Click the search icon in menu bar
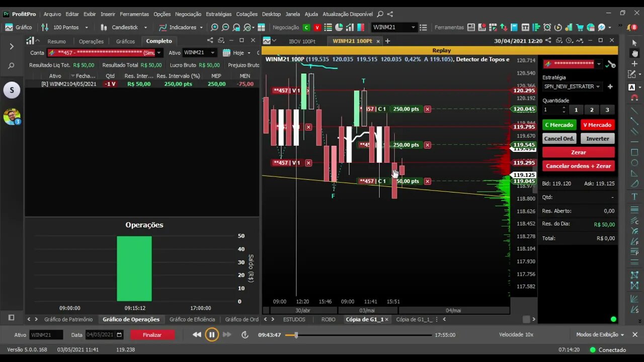Screen dimensions: 644x362 tap(380, 14)
